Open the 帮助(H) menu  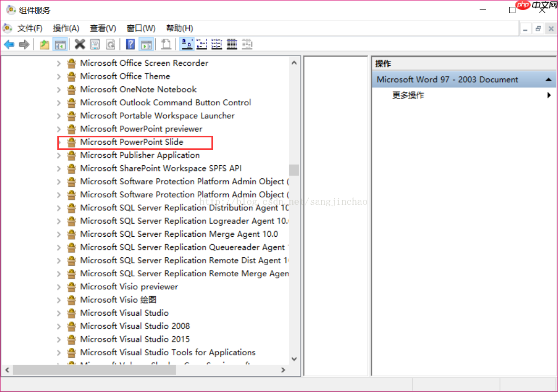[180, 28]
